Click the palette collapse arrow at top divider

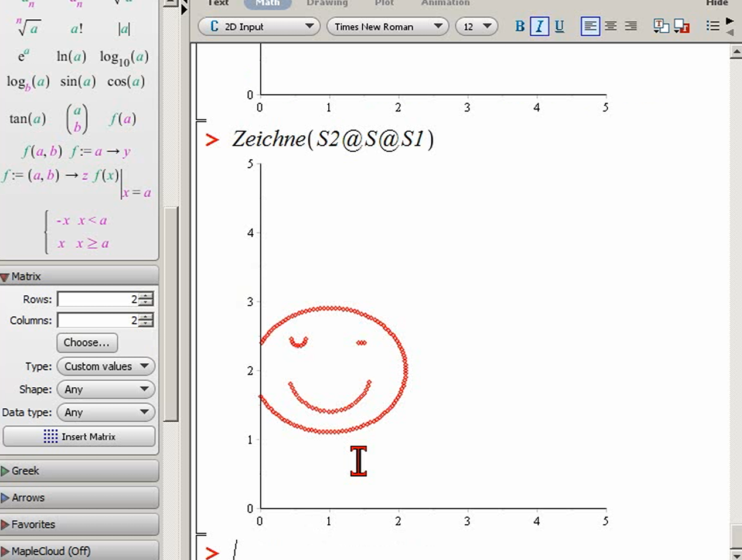tap(185, 9)
